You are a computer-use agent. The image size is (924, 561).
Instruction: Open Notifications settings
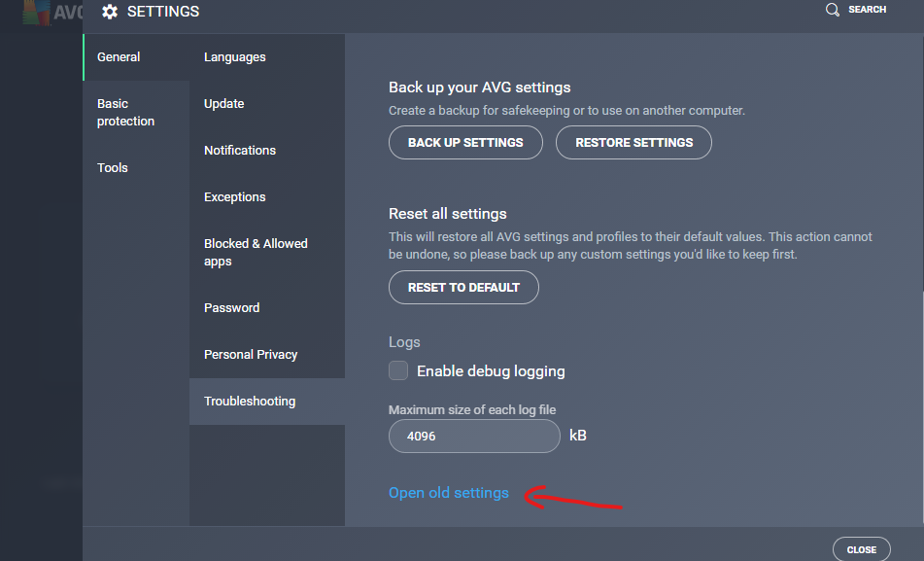[x=267, y=151]
